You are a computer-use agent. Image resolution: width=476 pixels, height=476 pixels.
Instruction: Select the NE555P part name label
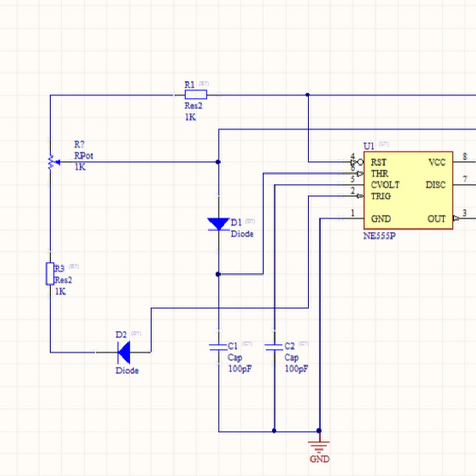coord(379,236)
